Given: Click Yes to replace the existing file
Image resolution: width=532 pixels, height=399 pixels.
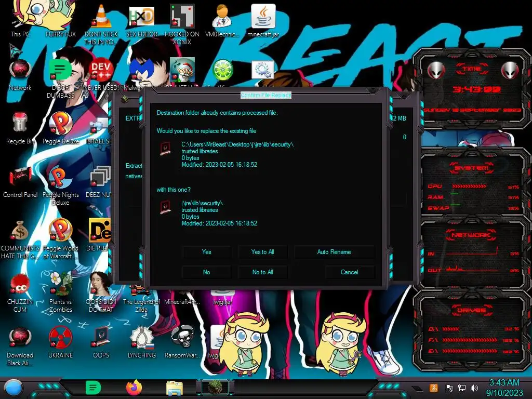Looking at the screenshot, I should click(x=206, y=252).
